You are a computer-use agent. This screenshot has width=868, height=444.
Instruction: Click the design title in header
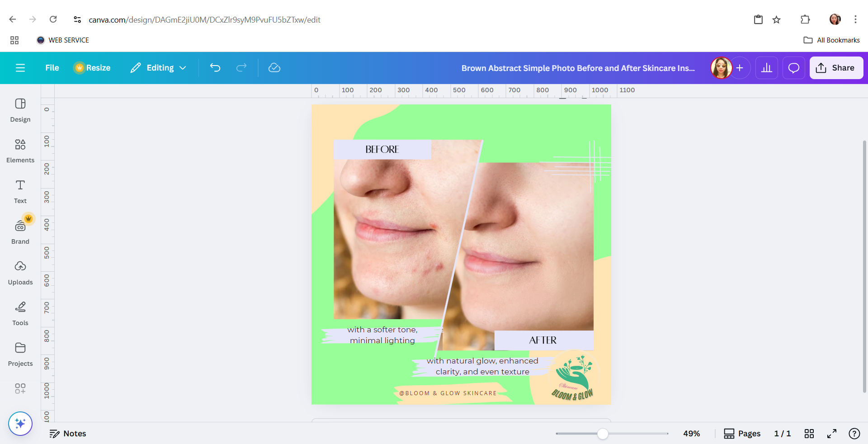click(x=578, y=68)
